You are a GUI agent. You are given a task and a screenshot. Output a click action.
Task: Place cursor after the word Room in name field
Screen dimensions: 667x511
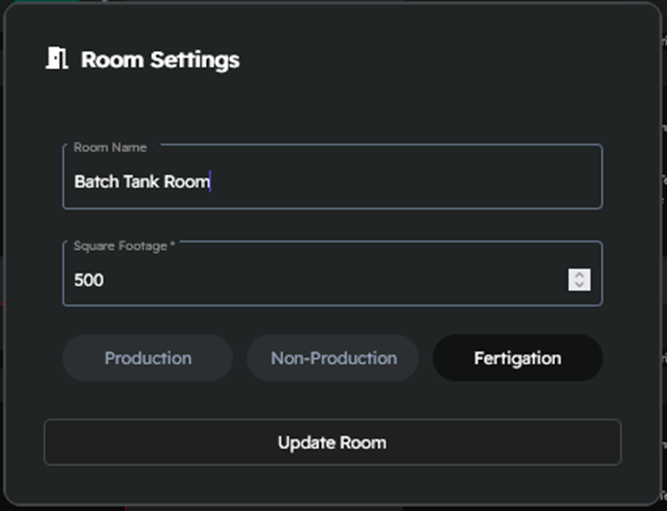tap(210, 182)
